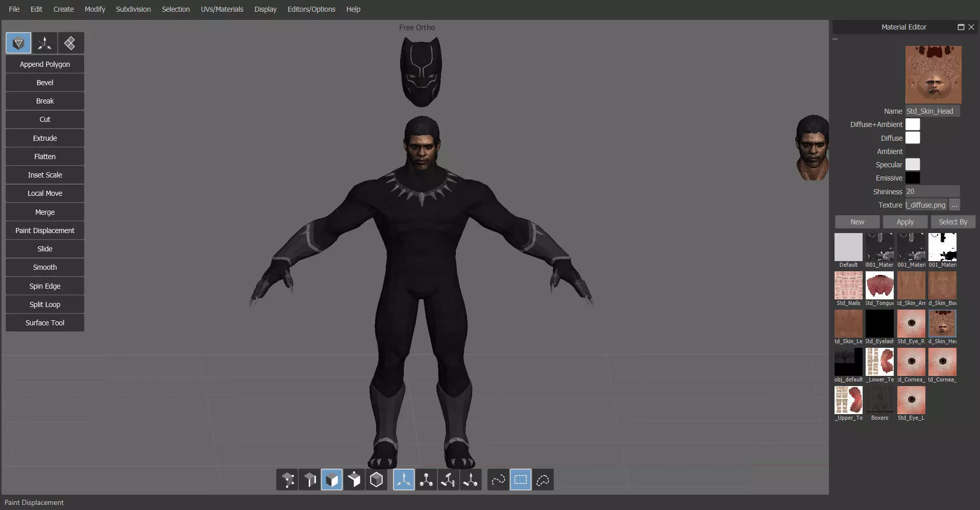Maximize the Material Editor panel
This screenshot has width=980, height=510.
click(x=961, y=27)
